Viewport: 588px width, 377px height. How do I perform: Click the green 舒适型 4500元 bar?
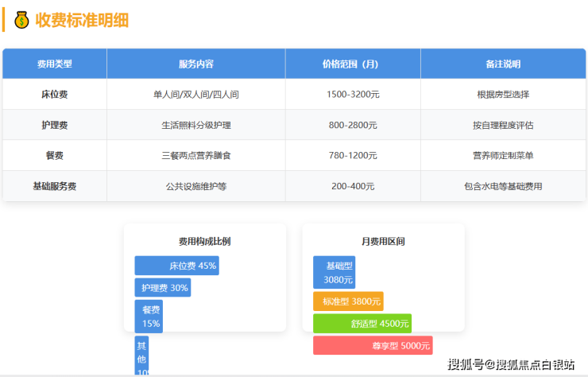[x=362, y=324]
